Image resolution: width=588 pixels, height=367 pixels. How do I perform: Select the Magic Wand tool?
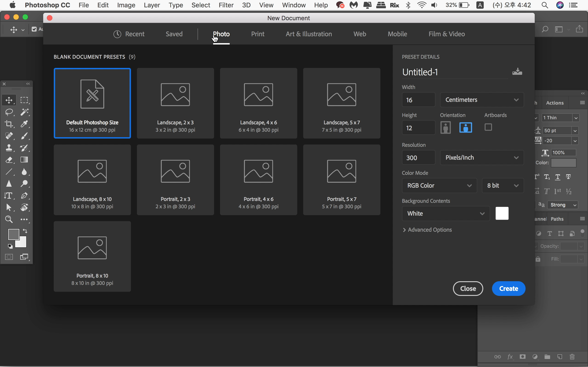(x=24, y=112)
